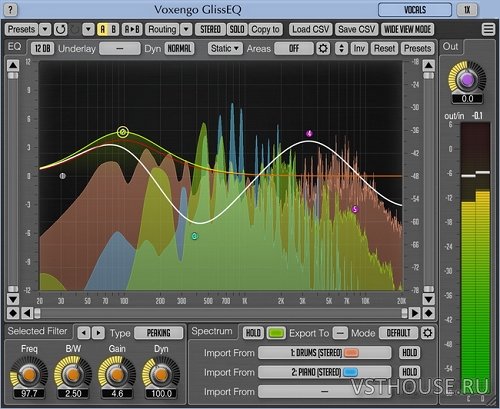Click Load CSV button
Viewport: 500px width, 409px height.
[x=311, y=30]
